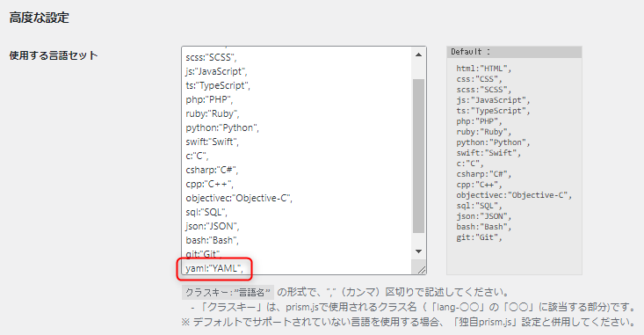
Task: Click ruby:"Ruby" in the Default box
Action: (x=484, y=132)
